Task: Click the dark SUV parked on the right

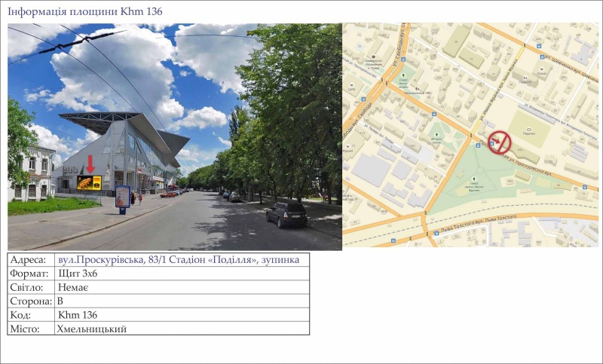Action: point(286,214)
